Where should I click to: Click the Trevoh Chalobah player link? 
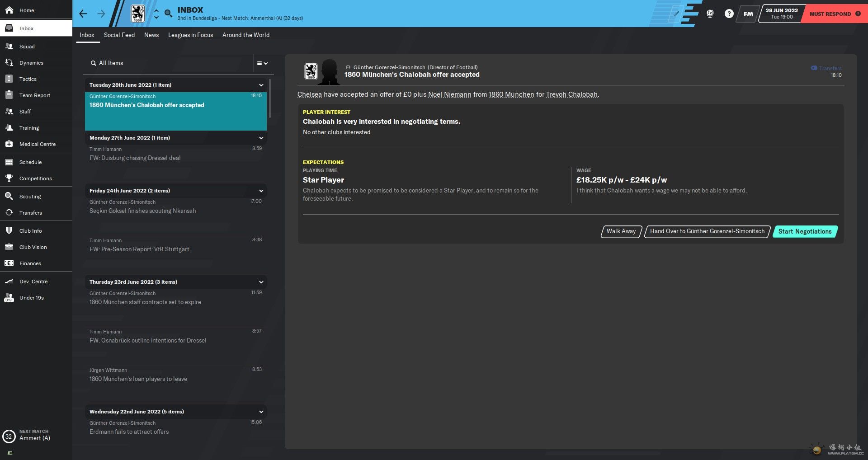[571, 94]
